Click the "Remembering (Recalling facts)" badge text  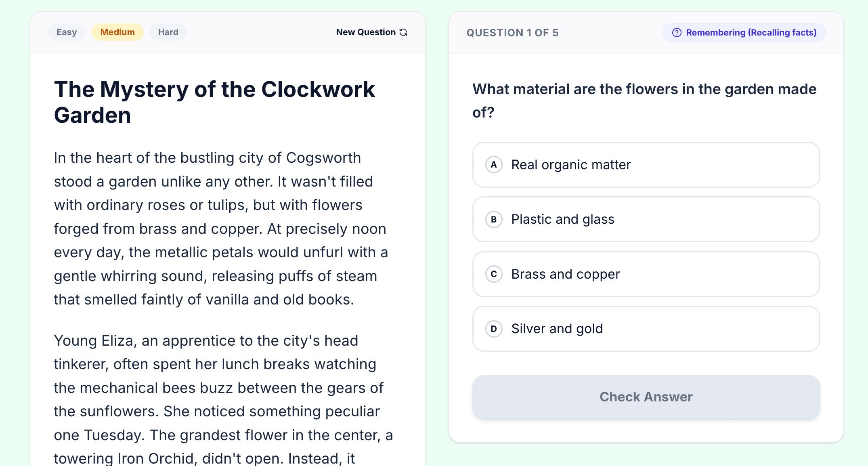click(751, 33)
